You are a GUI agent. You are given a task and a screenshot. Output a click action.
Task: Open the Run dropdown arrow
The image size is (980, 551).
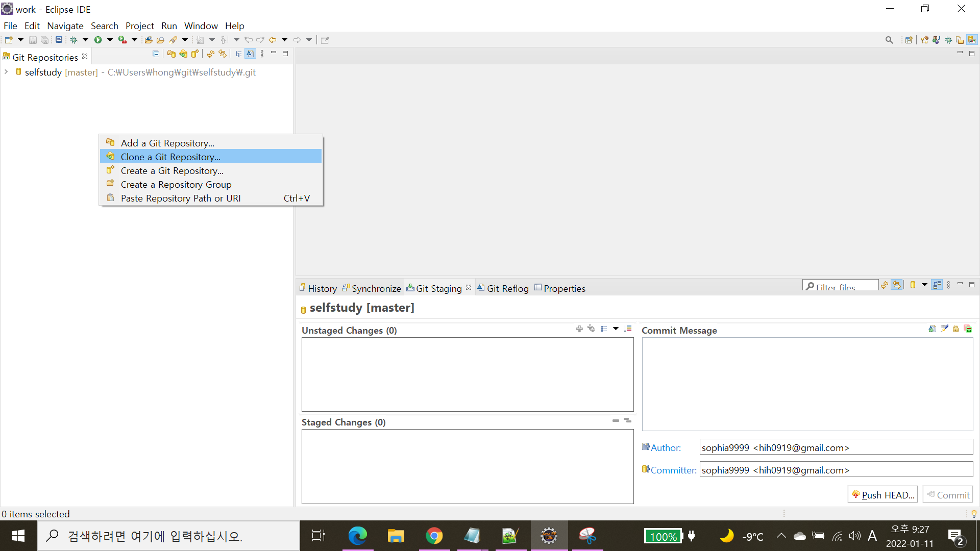pos(110,40)
